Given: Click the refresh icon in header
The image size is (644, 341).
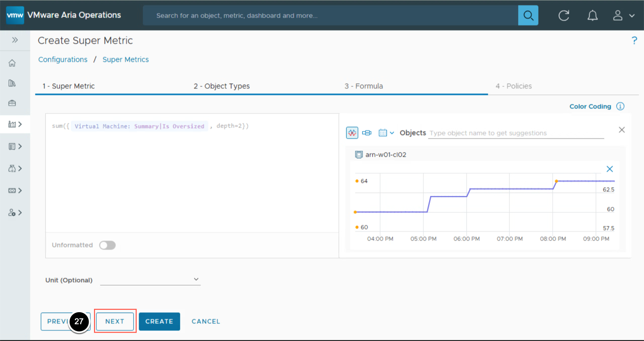Looking at the screenshot, I should pyautogui.click(x=563, y=15).
